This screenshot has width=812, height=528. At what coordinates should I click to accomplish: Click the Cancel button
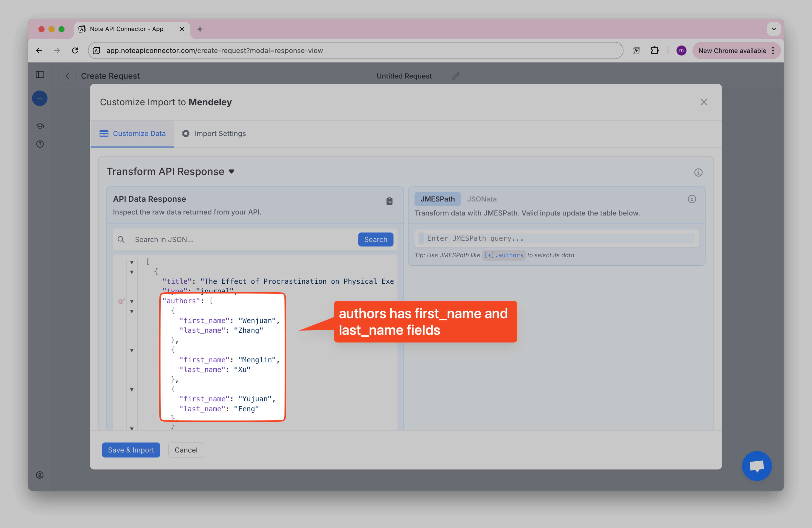point(186,450)
